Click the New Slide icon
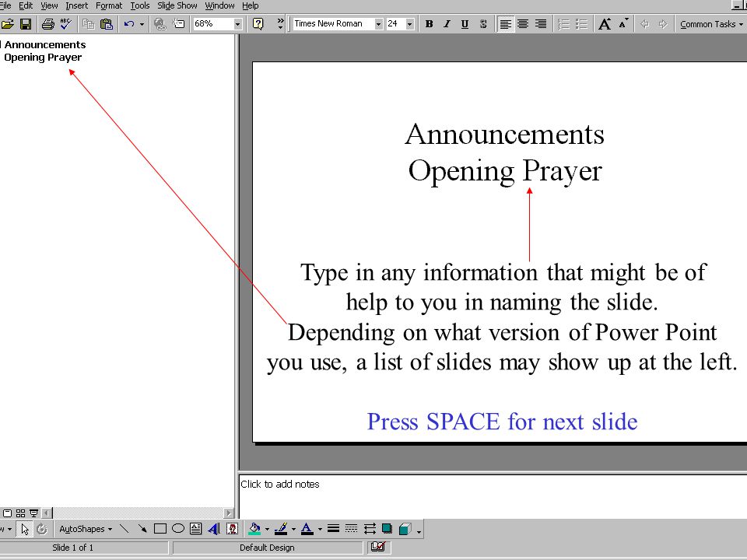 (x=179, y=24)
